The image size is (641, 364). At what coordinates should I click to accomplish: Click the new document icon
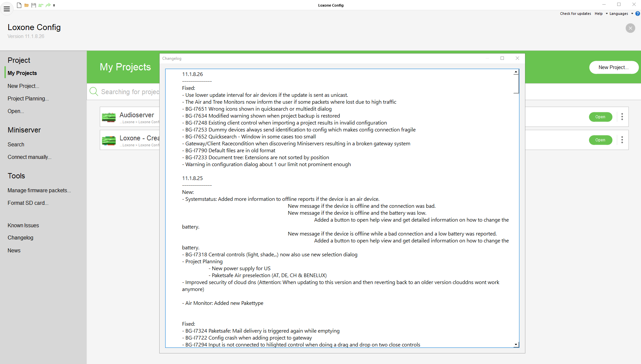[19, 5]
